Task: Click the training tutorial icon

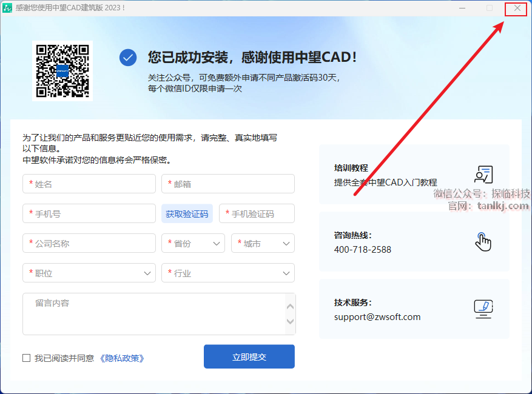Action: pyautogui.click(x=483, y=175)
